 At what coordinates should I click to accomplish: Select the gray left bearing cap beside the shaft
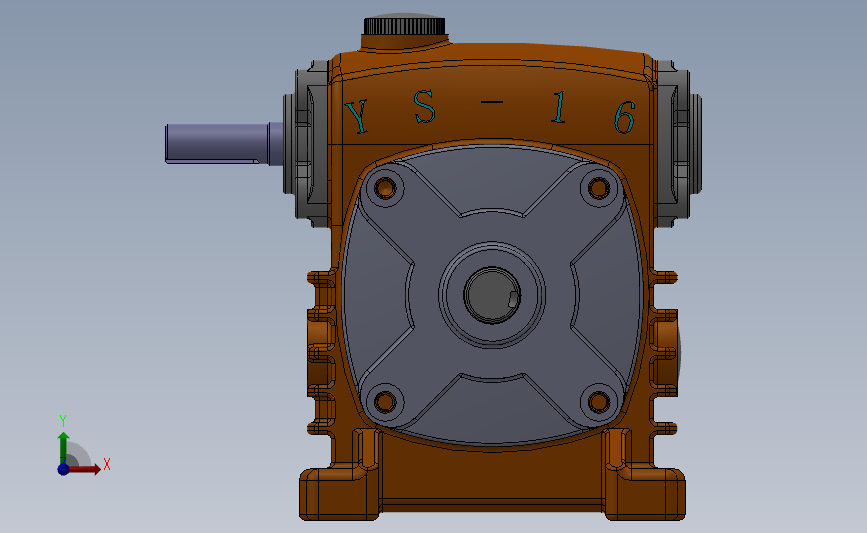[x=307, y=144]
